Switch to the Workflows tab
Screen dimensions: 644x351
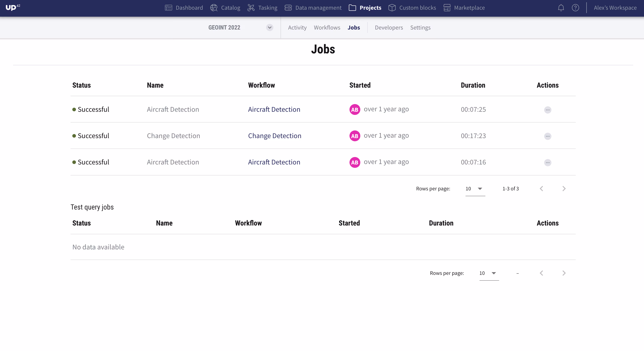pyautogui.click(x=327, y=27)
